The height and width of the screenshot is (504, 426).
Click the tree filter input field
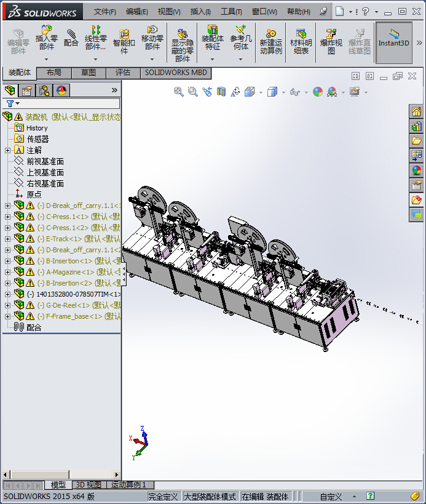click(x=61, y=103)
